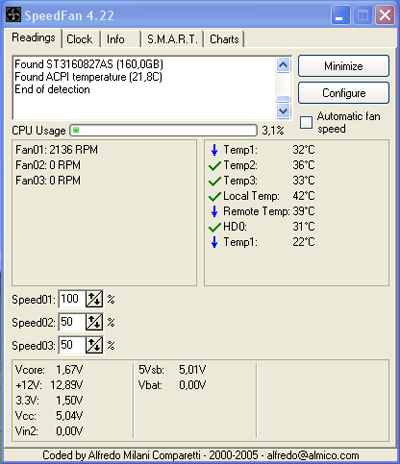Click the Vcore 1,67V reading
The width and height of the screenshot is (400, 464).
point(49,370)
